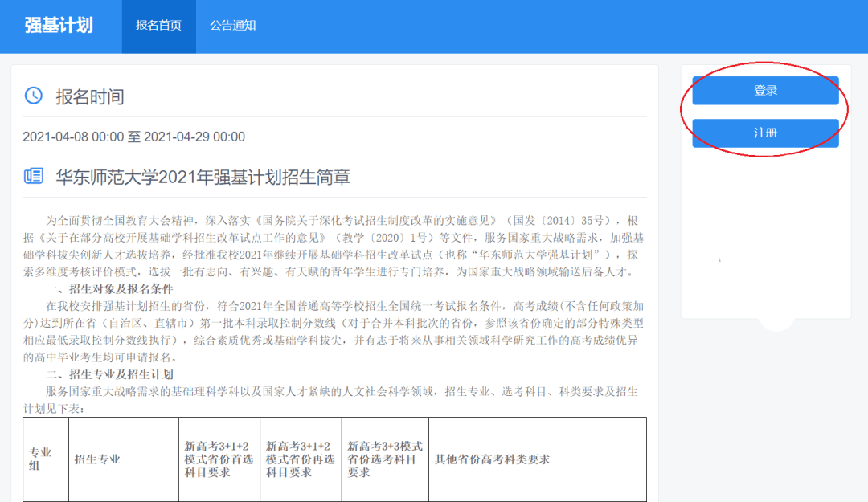Click the newspaper icon beside 招生简章 title

tap(34, 177)
